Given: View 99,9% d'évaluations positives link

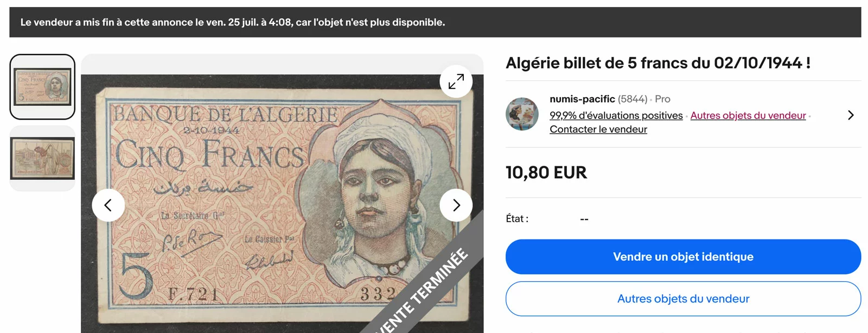Looking at the screenshot, I should (x=616, y=115).
